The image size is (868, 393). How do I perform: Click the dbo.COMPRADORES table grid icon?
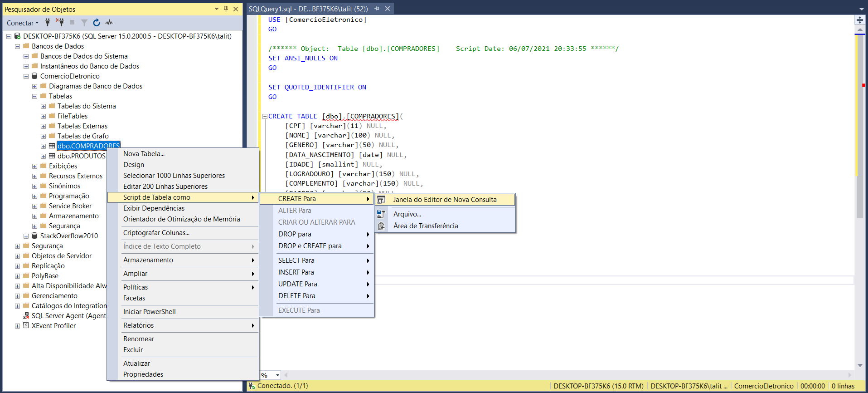coord(52,146)
